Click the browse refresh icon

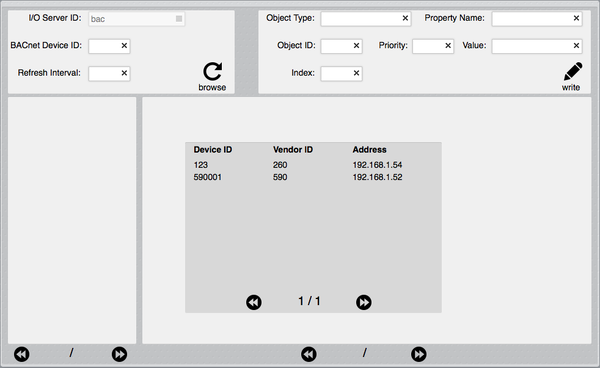click(212, 72)
